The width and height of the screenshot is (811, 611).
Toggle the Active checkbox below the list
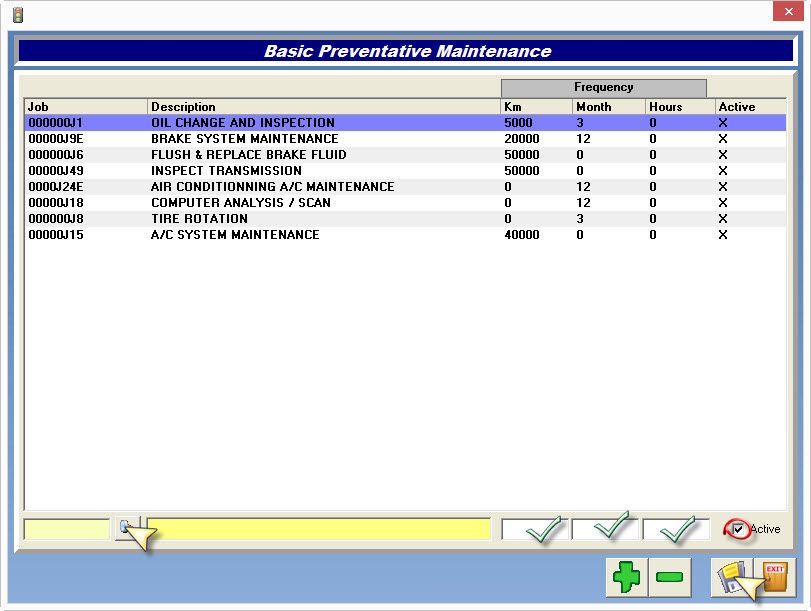tap(738, 529)
